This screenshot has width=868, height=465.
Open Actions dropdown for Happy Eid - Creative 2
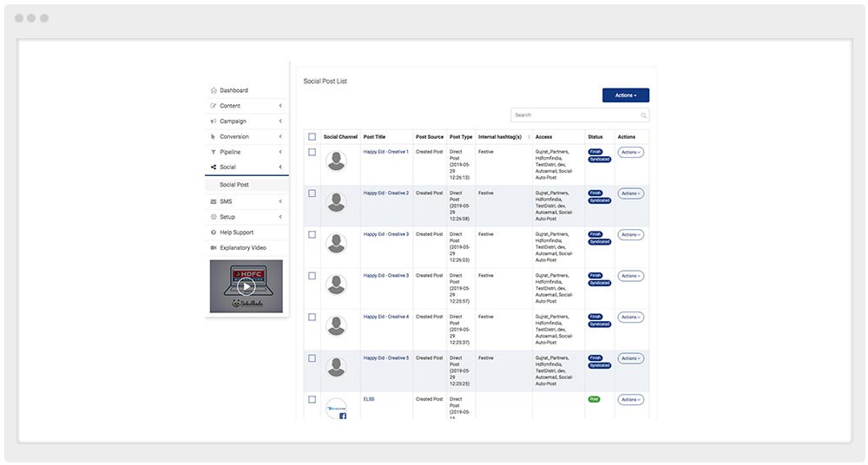pyautogui.click(x=630, y=193)
